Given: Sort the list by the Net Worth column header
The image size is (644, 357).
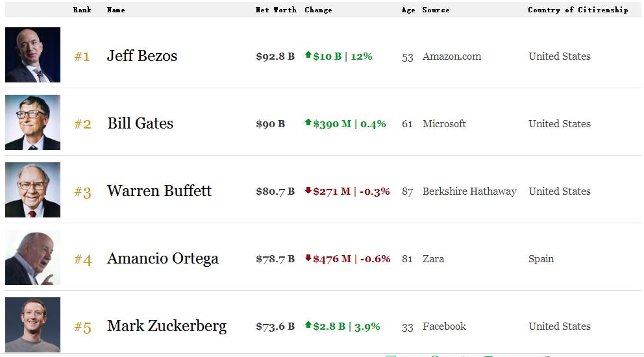Looking at the screenshot, I should point(276,10).
